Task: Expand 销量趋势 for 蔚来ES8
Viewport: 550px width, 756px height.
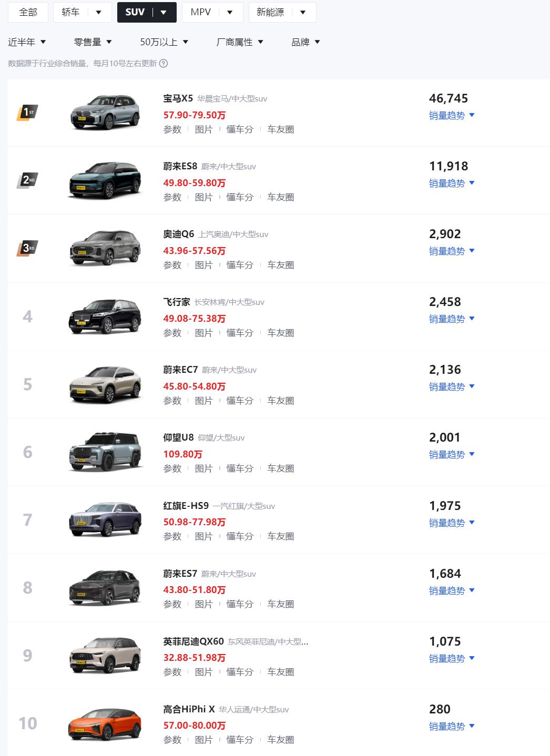Action: pos(452,183)
